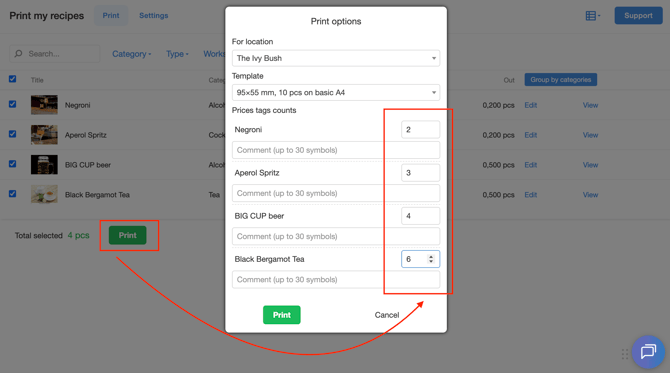670x373 pixels.
Task: Click the Group by categories button
Action: click(561, 79)
